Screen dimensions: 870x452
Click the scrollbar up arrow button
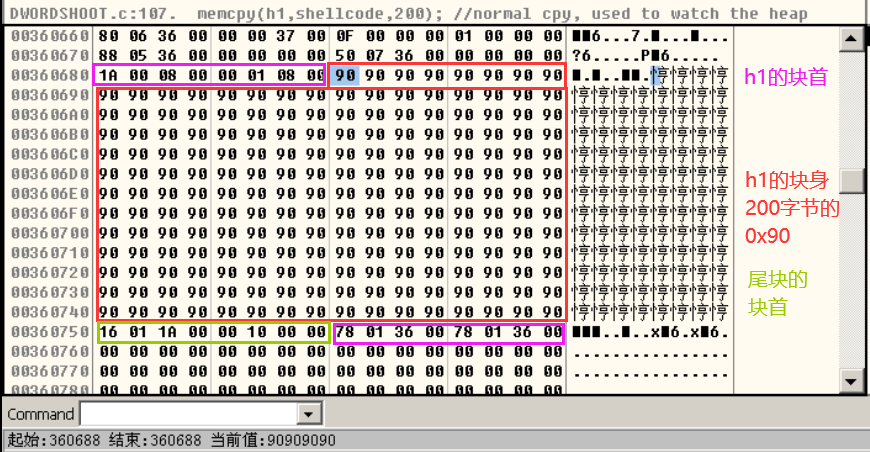852,39
